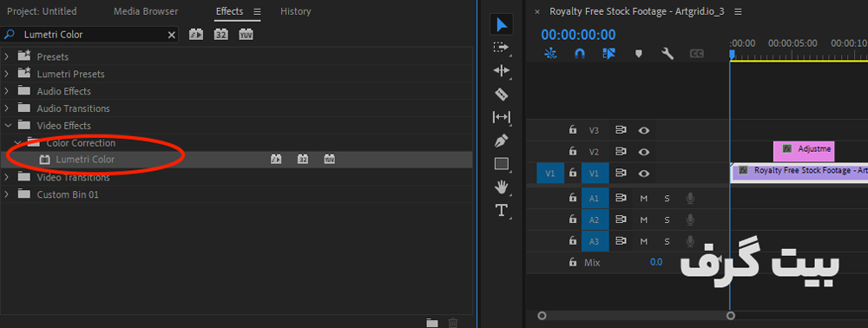Toggle V3 track lock
This screenshot has height=328, width=868.
572,130
